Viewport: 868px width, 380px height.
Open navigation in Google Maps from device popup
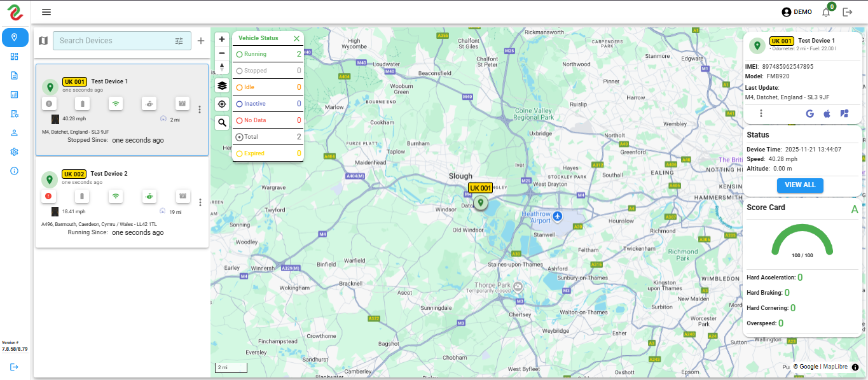(809, 113)
